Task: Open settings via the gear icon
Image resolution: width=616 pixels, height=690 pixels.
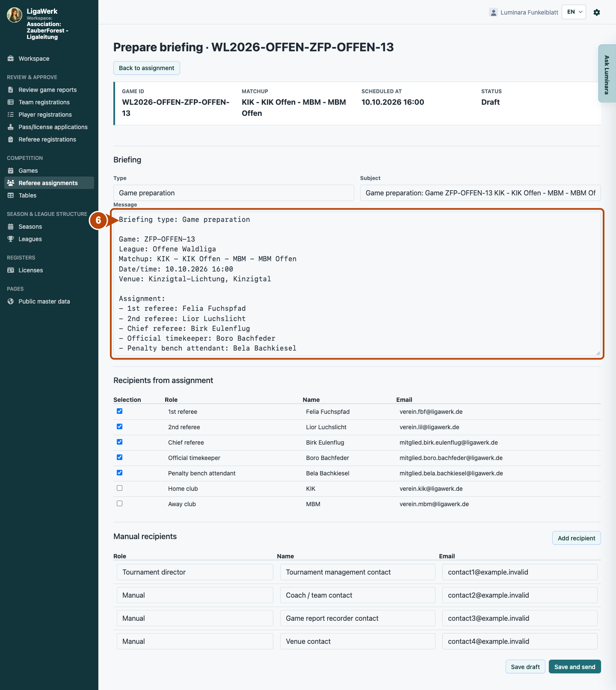Action: [597, 12]
